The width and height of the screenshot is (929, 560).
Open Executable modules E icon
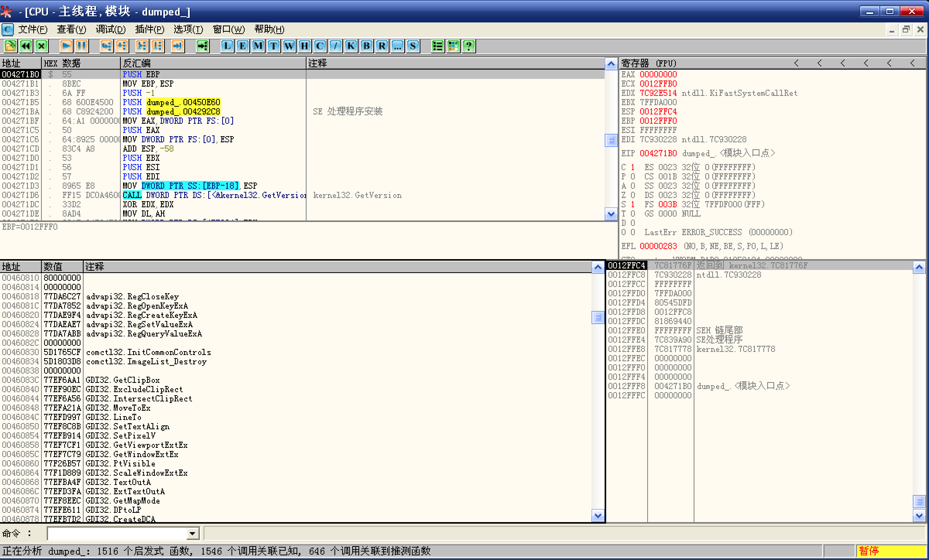243,46
